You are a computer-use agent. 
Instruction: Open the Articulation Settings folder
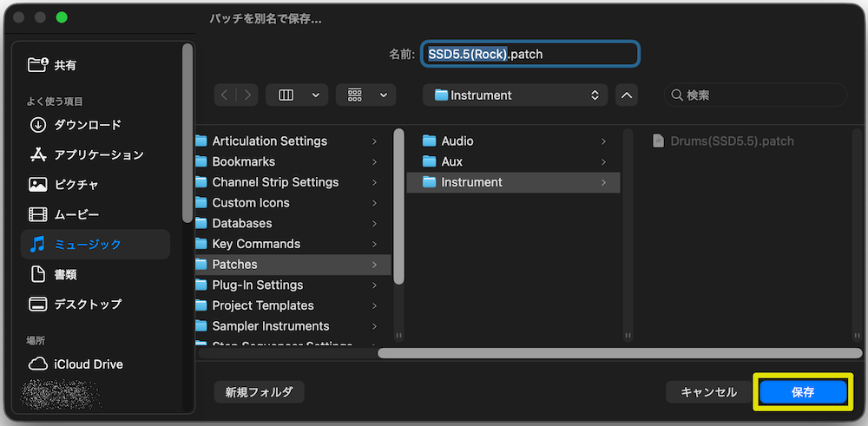tap(293, 141)
